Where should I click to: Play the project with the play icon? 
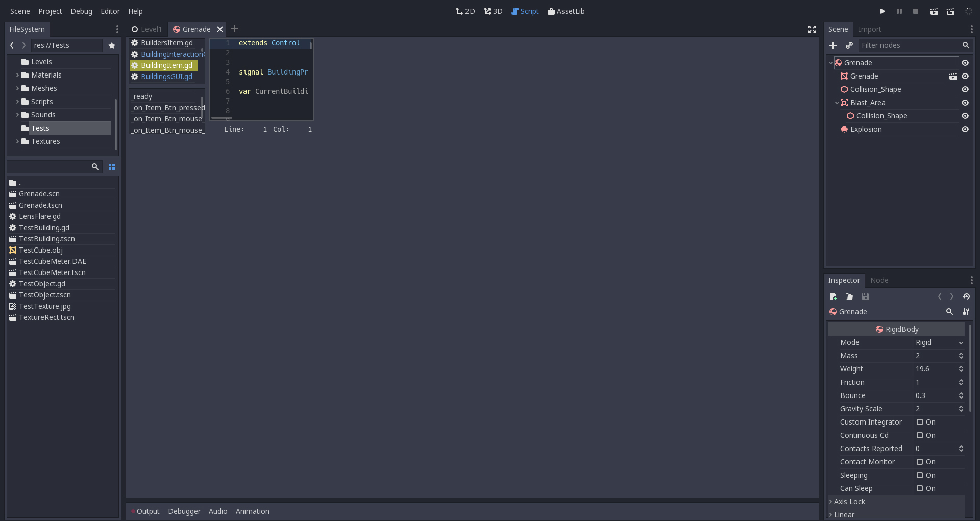point(883,11)
